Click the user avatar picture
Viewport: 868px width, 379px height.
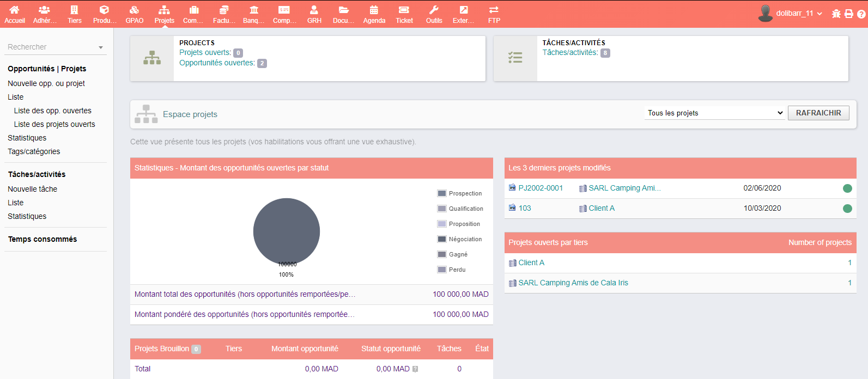coord(766,14)
